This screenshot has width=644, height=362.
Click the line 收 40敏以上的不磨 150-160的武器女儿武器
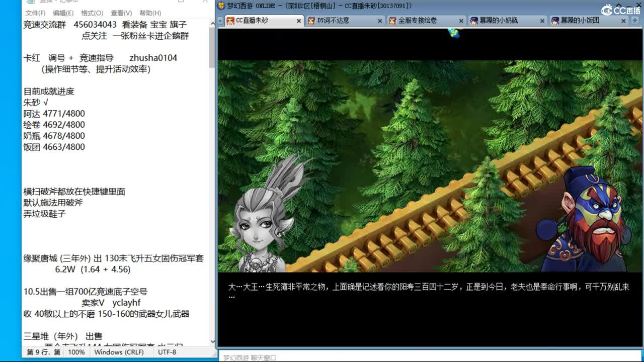pos(106,314)
